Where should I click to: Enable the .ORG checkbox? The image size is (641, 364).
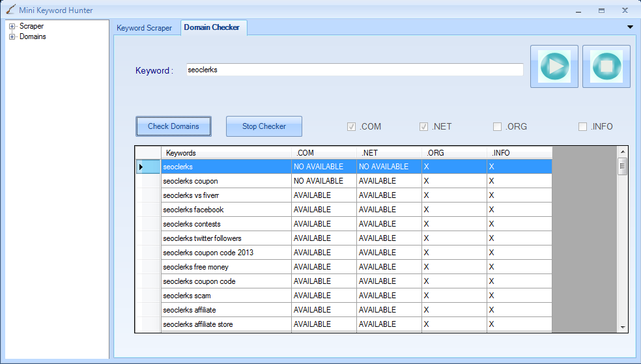(x=497, y=126)
